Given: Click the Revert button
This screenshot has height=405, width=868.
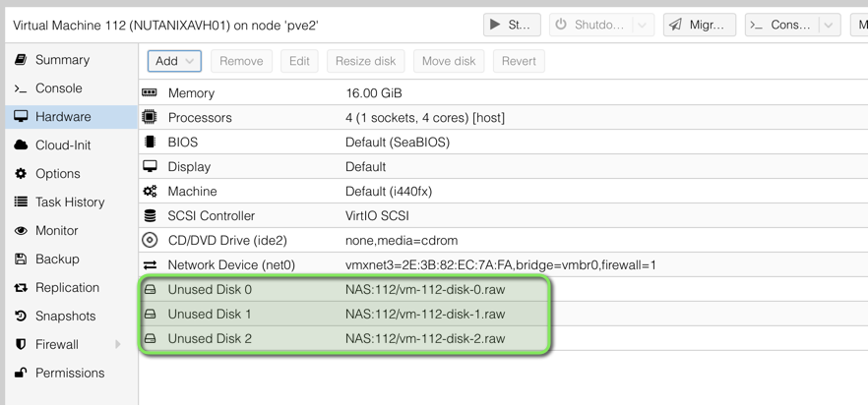Looking at the screenshot, I should (x=519, y=61).
